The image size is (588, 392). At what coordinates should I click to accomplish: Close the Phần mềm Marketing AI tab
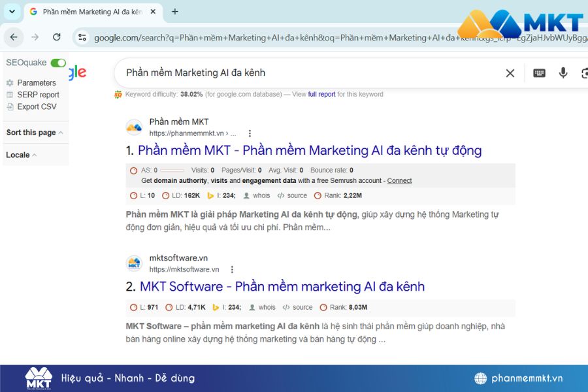click(x=153, y=12)
